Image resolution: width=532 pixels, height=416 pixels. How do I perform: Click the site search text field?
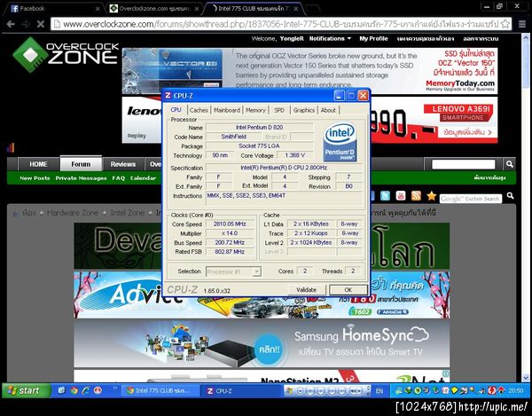tap(463, 165)
